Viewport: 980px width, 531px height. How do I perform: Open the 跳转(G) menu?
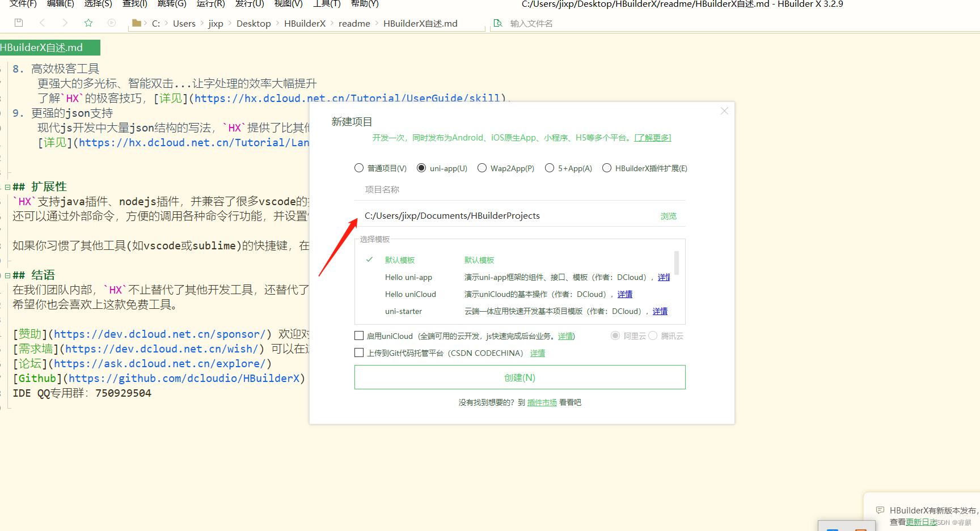point(172,4)
